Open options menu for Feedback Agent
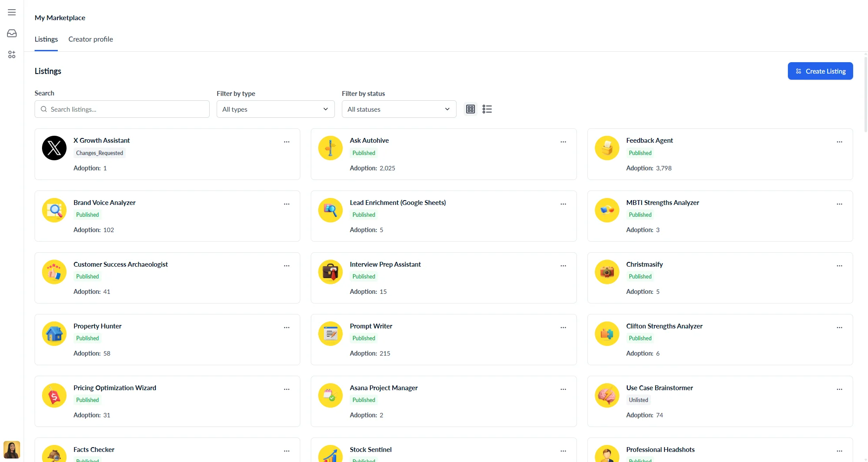This screenshot has width=868, height=462. tap(839, 141)
